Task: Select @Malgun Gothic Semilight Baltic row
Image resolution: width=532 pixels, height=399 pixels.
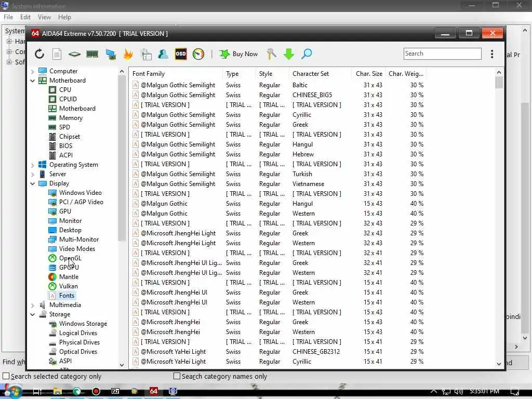Action: [278, 85]
